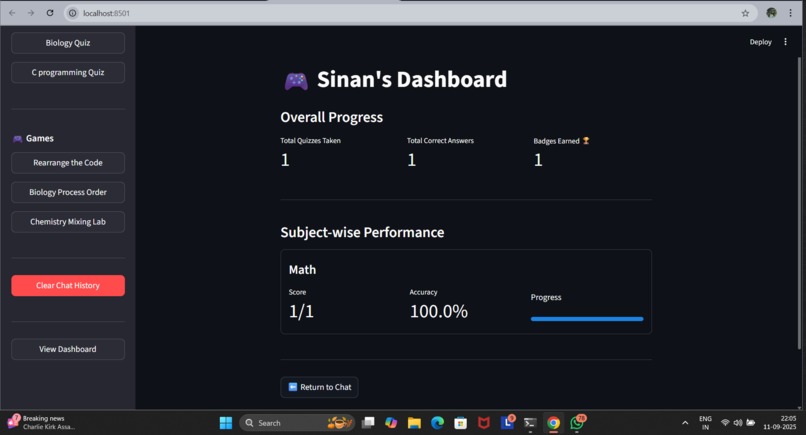The image size is (806, 435).
Task: Go back with browser back arrow
Action: coord(12,13)
